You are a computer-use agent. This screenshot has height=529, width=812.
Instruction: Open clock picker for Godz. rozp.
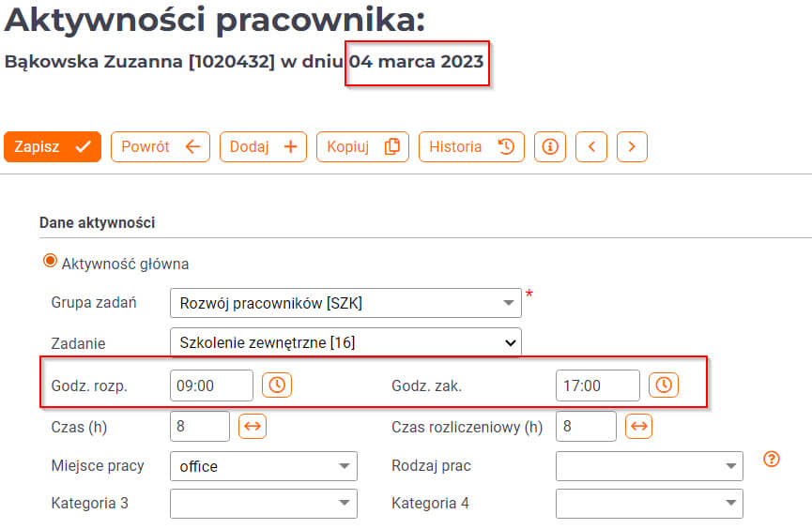point(277,385)
